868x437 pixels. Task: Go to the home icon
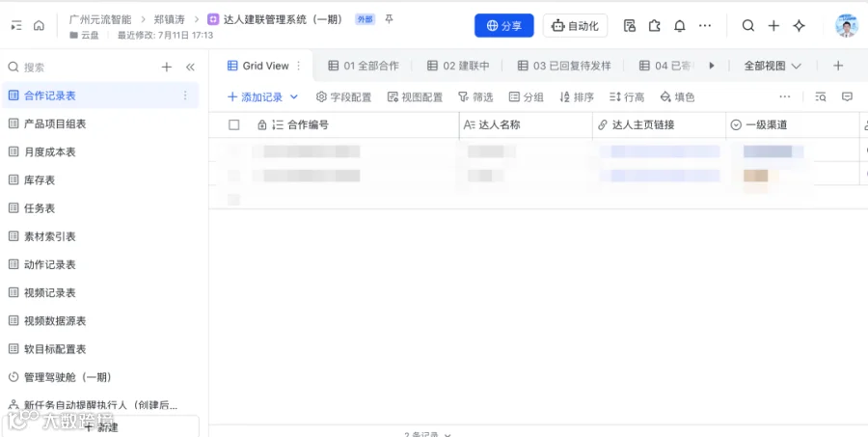click(39, 25)
